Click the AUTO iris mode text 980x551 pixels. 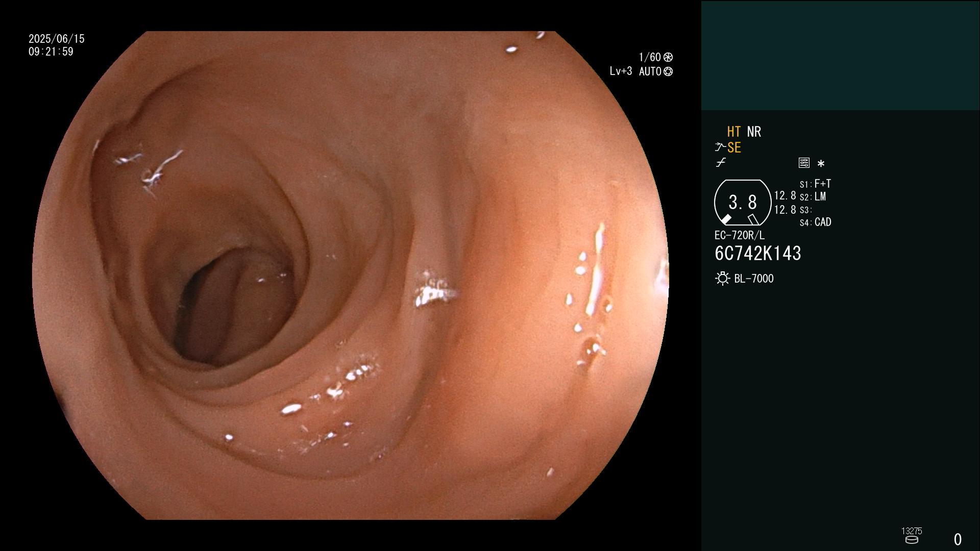650,71
